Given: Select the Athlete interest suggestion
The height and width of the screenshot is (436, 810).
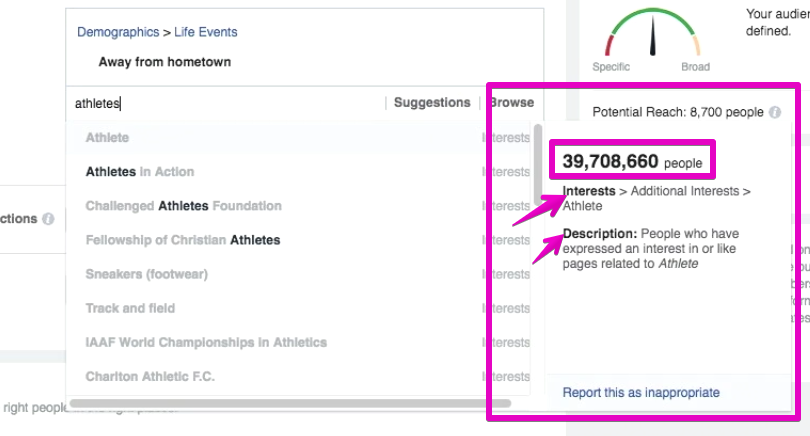Looking at the screenshot, I should [301, 138].
